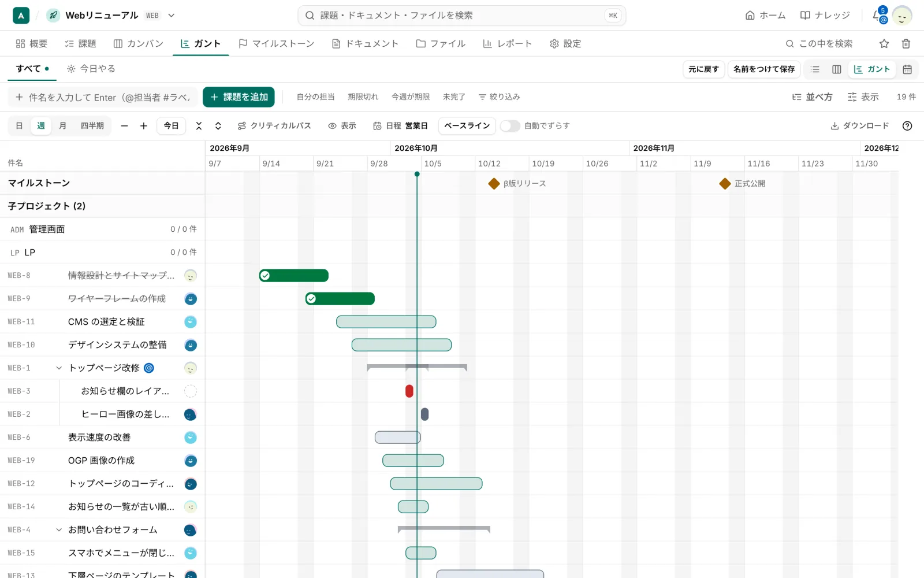
Task: Open the Webリニューアル project dropdown
Action: coord(172,16)
